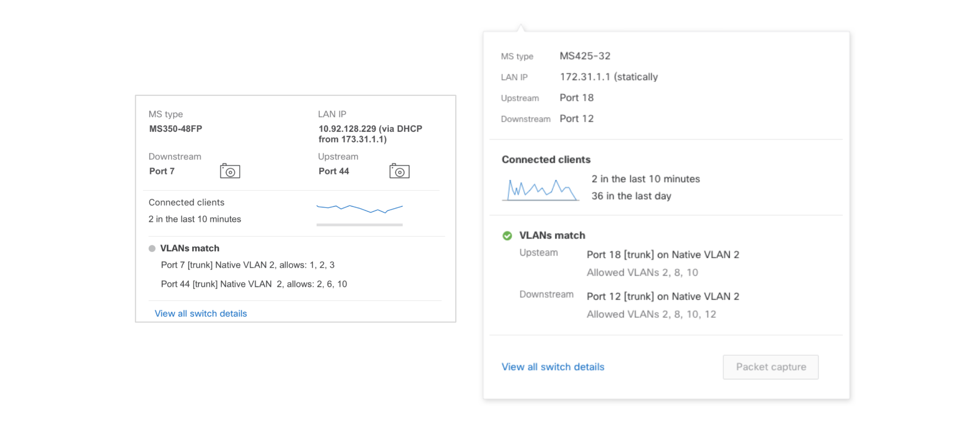Click the camera icon next to Port 44
The image size is (980, 448).
399,171
